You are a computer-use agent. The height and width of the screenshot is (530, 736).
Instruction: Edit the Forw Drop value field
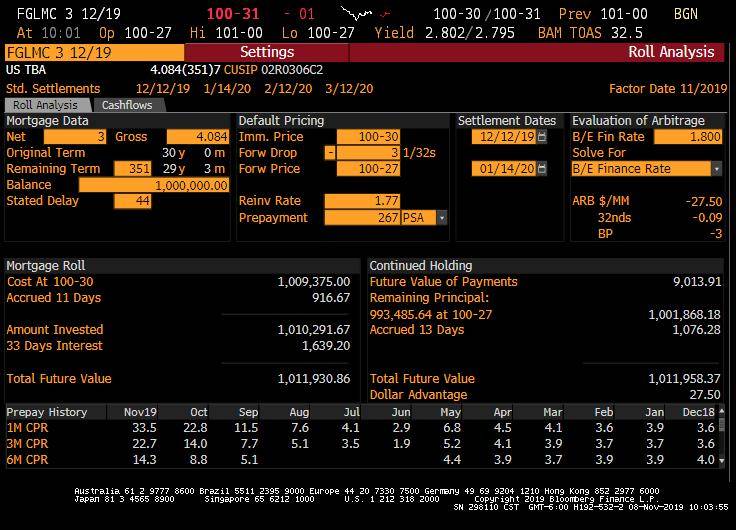(368, 153)
